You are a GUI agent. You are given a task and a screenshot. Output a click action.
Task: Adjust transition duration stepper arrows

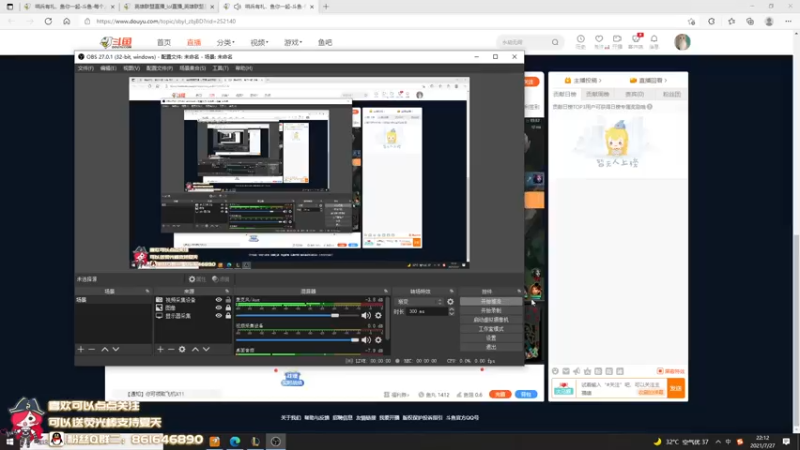[451, 311]
